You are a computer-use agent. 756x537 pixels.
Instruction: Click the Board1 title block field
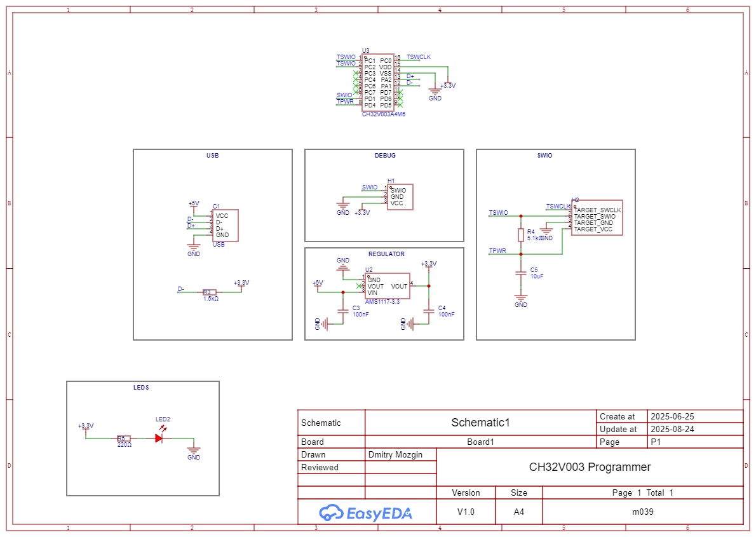click(x=480, y=442)
